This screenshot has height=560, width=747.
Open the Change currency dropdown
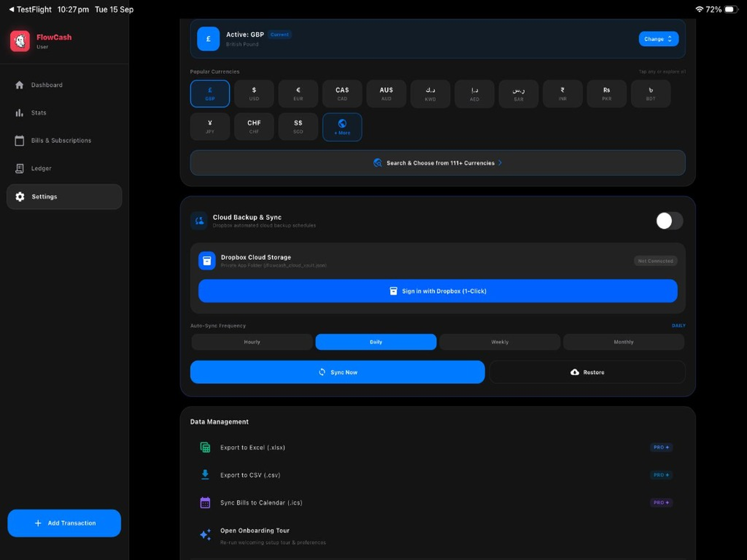(x=658, y=39)
